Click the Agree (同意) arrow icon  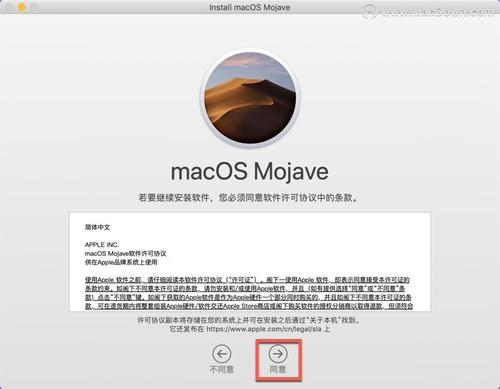coord(278,354)
